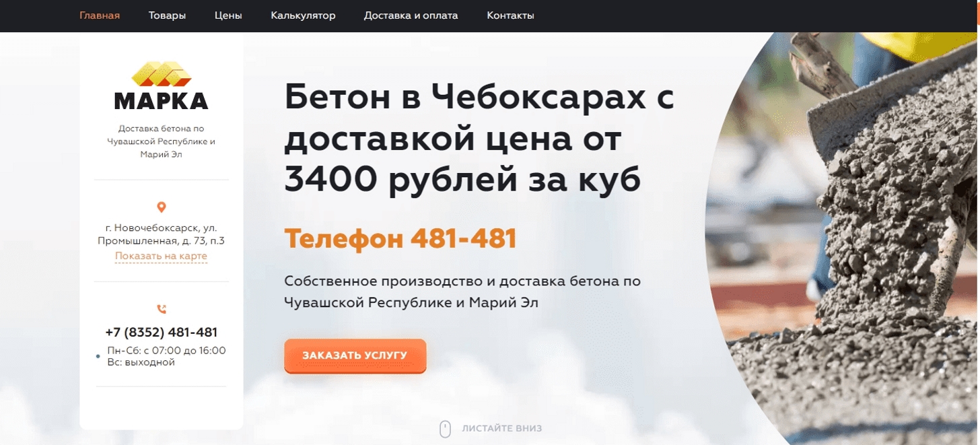Call the +7 (8352) 481-481 number
The image size is (980, 445).
coord(162,333)
